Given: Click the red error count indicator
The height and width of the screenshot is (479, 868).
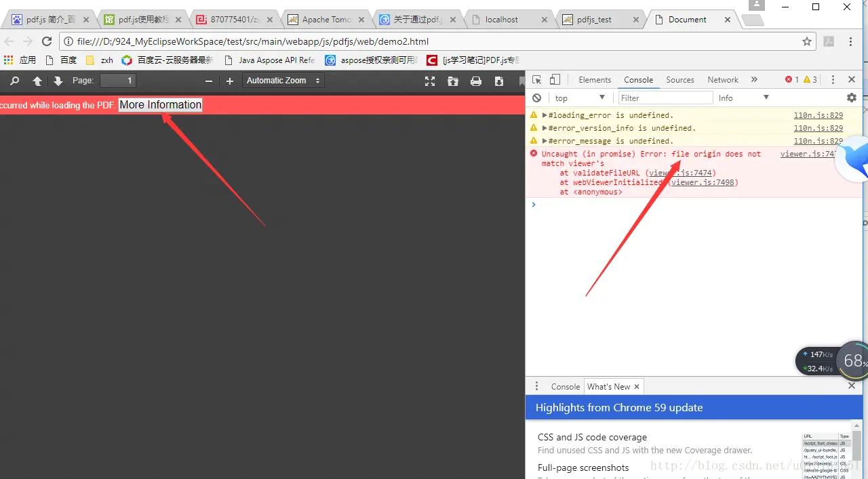Looking at the screenshot, I should coord(791,79).
